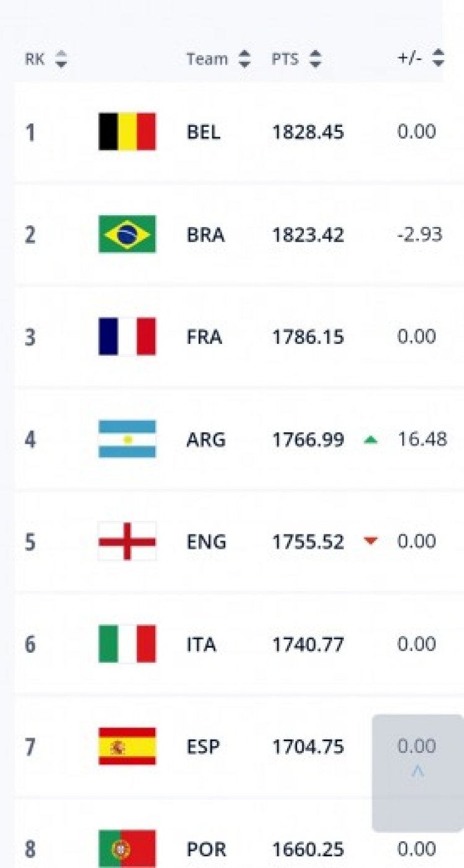The height and width of the screenshot is (868, 464).
Task: Click the Italy flag icon
Action: [x=127, y=644]
